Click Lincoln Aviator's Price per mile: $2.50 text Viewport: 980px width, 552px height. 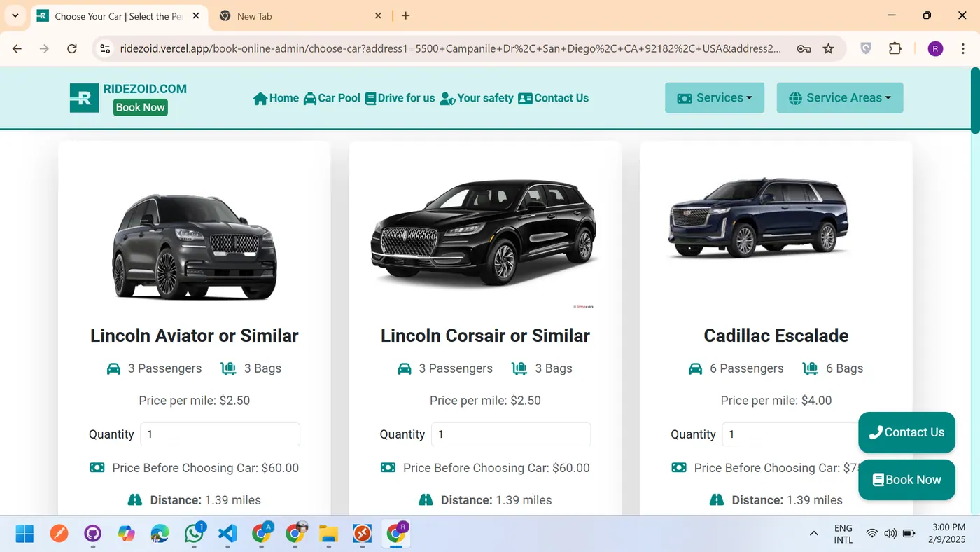(195, 401)
